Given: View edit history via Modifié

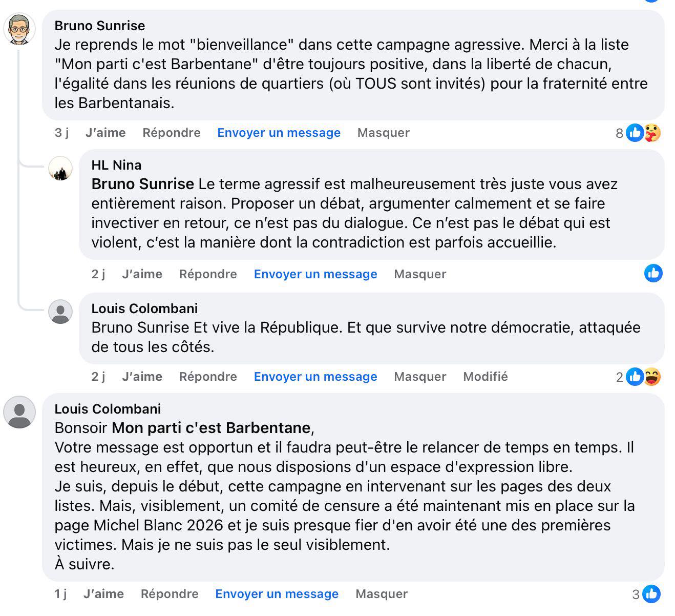Looking at the screenshot, I should [x=485, y=377].
